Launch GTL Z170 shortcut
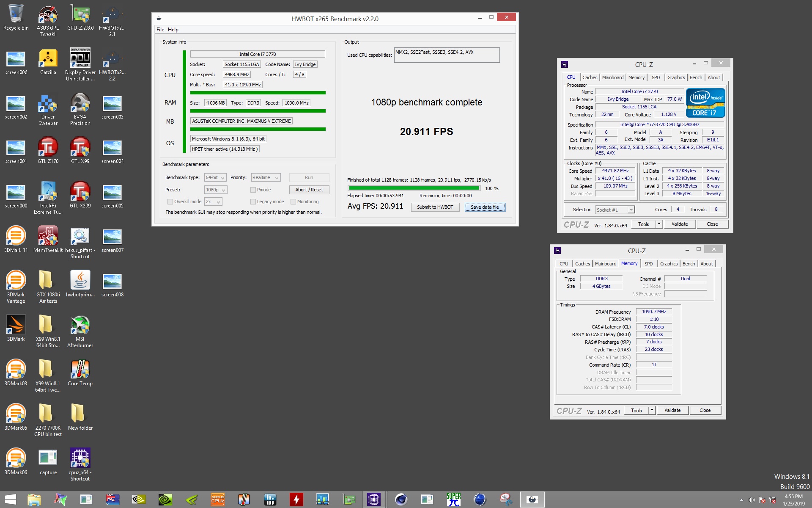Image resolution: width=812 pixels, height=508 pixels. 48,150
